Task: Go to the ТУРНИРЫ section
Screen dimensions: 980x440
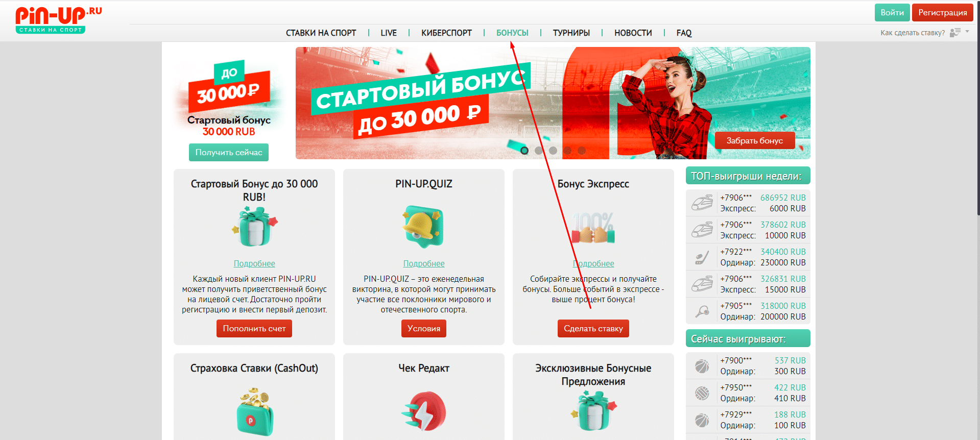Action: tap(571, 33)
